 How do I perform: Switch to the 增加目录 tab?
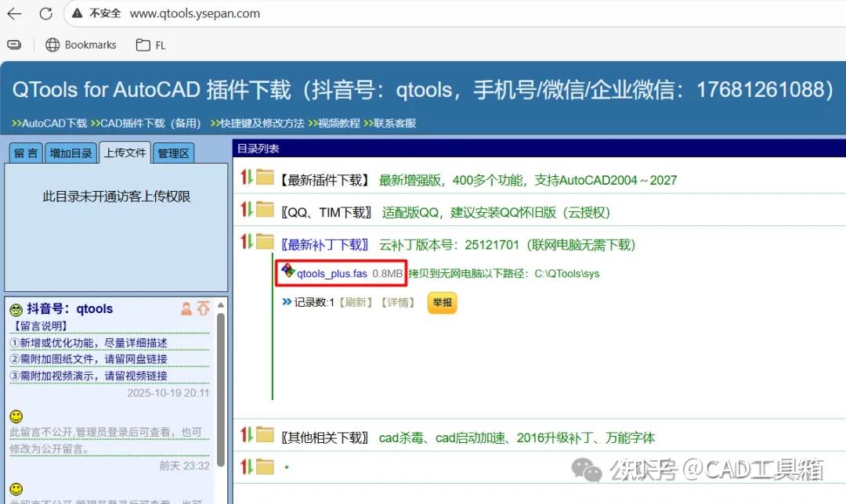[70, 153]
